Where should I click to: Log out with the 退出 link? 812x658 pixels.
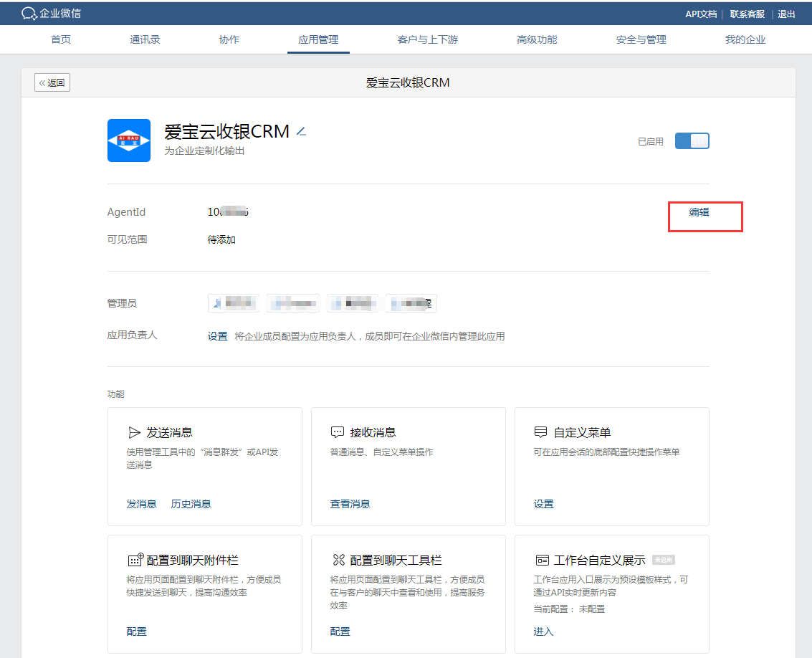tap(786, 14)
